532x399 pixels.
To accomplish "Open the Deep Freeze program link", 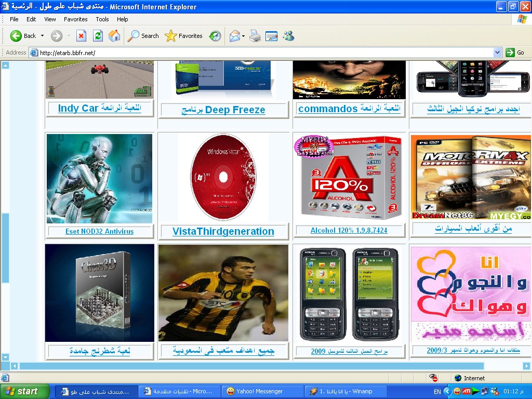I will tap(223, 110).
